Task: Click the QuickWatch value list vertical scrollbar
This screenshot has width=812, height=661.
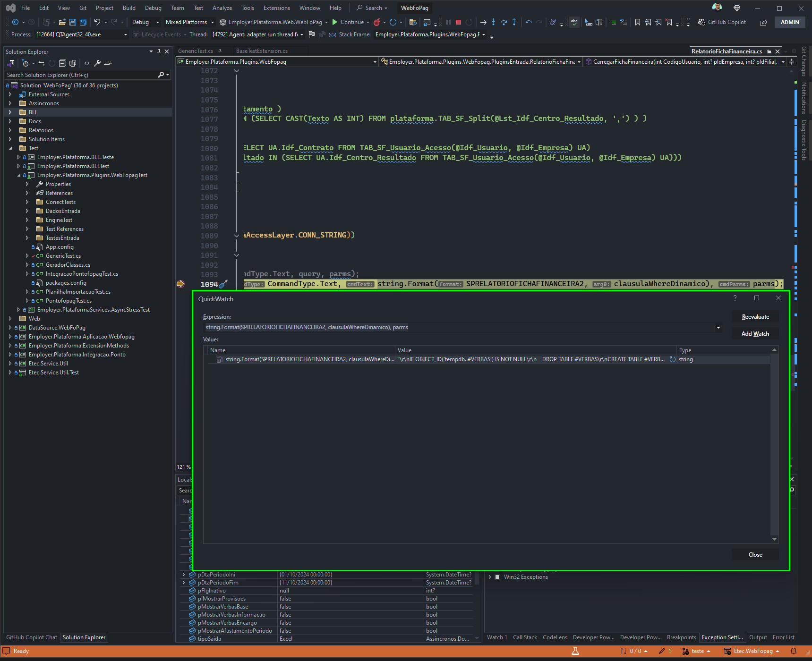Action: [774, 444]
